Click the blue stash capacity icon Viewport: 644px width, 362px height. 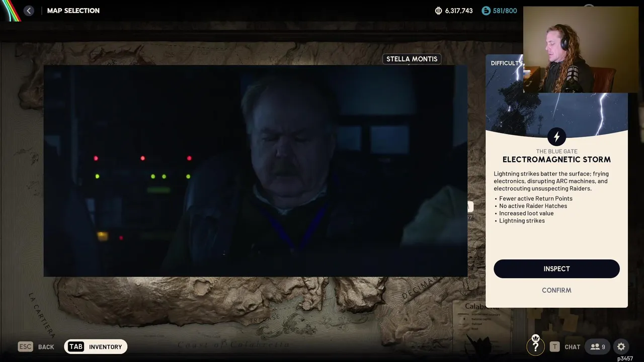pyautogui.click(x=486, y=11)
